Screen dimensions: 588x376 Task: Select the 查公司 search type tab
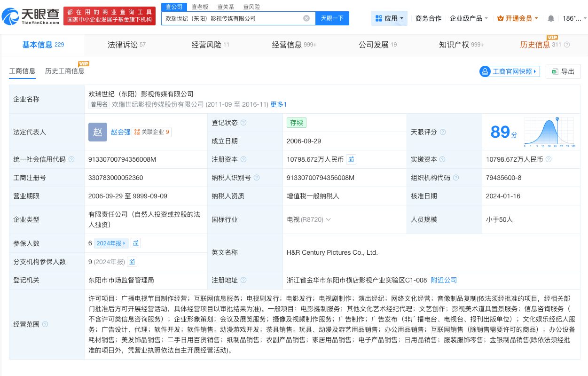(174, 7)
